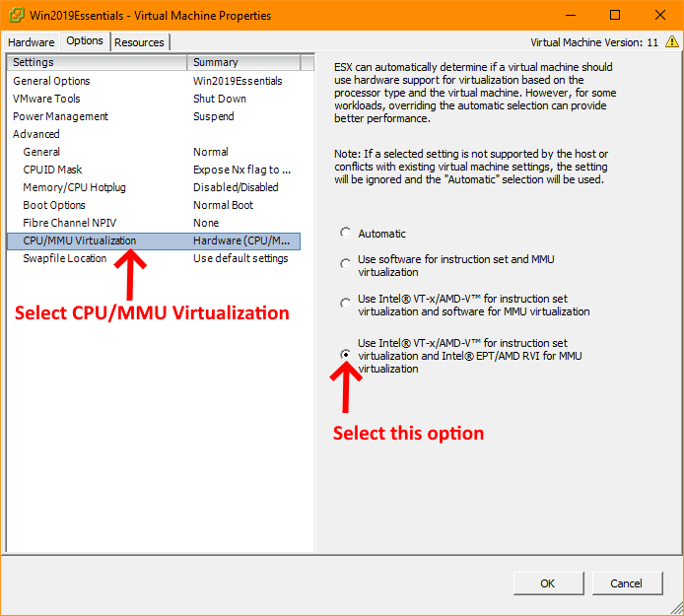This screenshot has height=616, width=684.
Task: Click the 'Use default settings' summary value
Action: click(x=240, y=258)
